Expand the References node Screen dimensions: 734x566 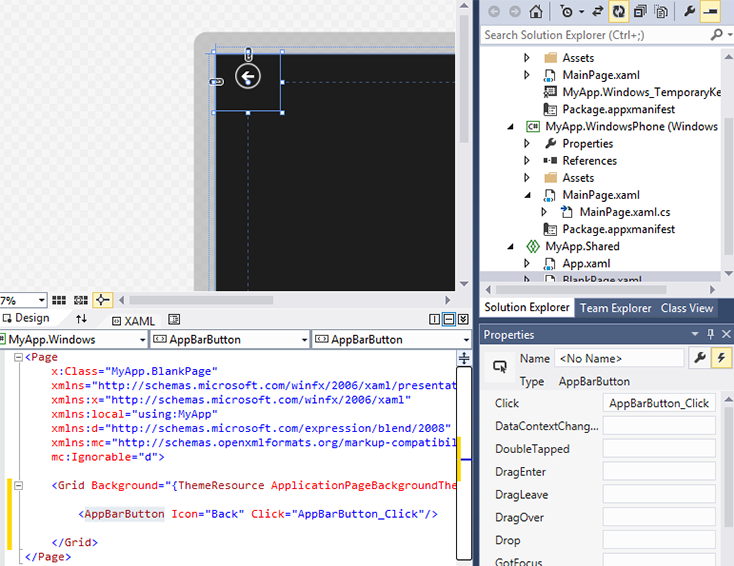(527, 161)
